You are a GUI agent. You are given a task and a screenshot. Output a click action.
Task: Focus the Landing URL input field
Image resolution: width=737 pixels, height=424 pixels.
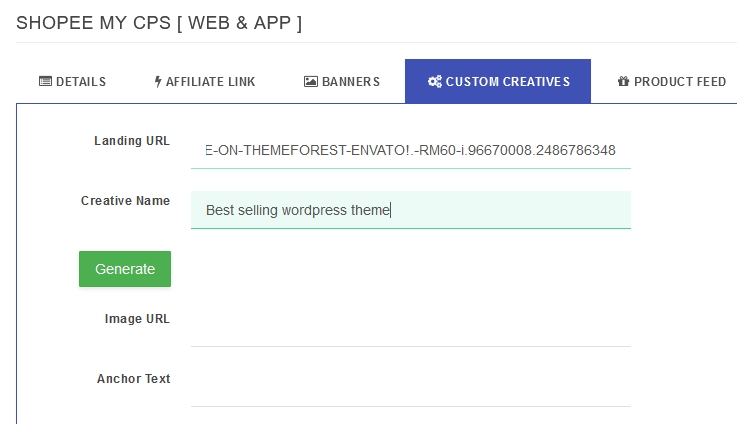(411, 150)
